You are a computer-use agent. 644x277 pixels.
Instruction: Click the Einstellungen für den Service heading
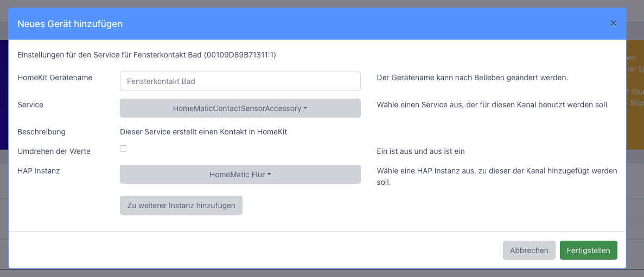tap(146, 55)
